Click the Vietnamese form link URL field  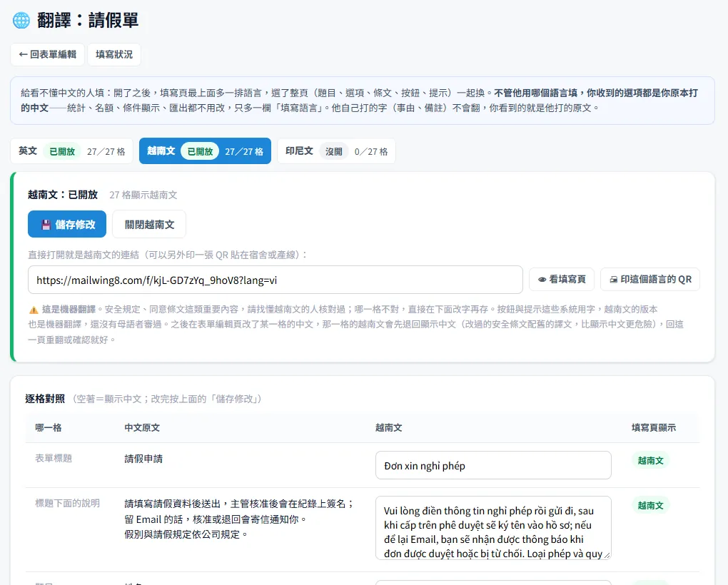275,280
